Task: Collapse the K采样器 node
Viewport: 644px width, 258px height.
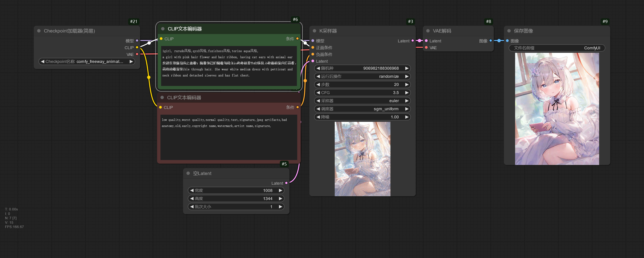Action: point(314,31)
